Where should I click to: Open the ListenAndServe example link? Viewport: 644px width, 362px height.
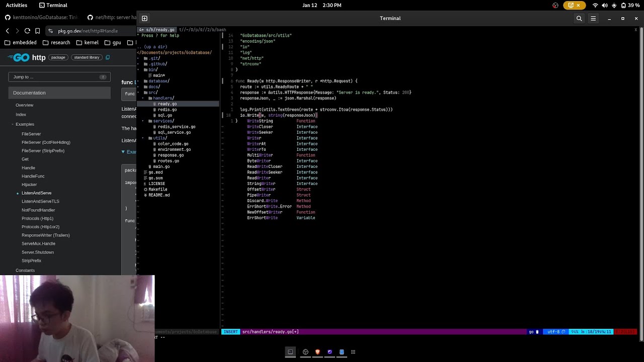pos(36,193)
